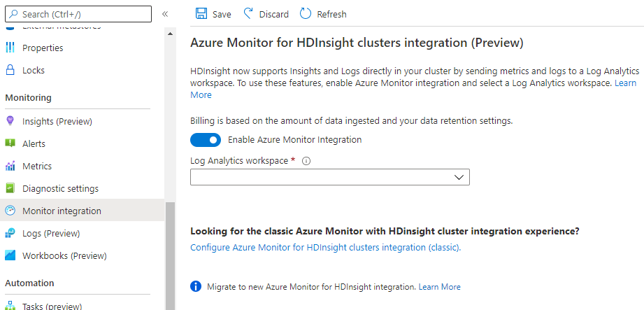The height and width of the screenshot is (310, 644).
Task: Click Learn More next to migrate notice
Action: (440, 287)
